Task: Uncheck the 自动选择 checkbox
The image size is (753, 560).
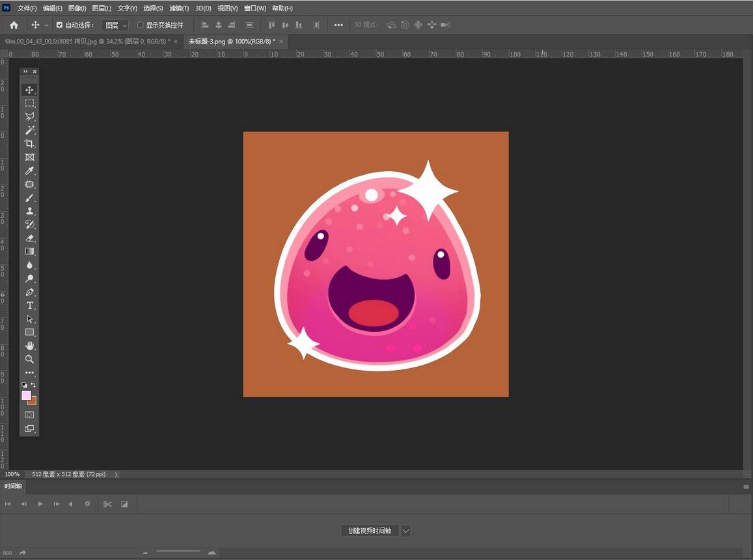Action: [x=60, y=25]
